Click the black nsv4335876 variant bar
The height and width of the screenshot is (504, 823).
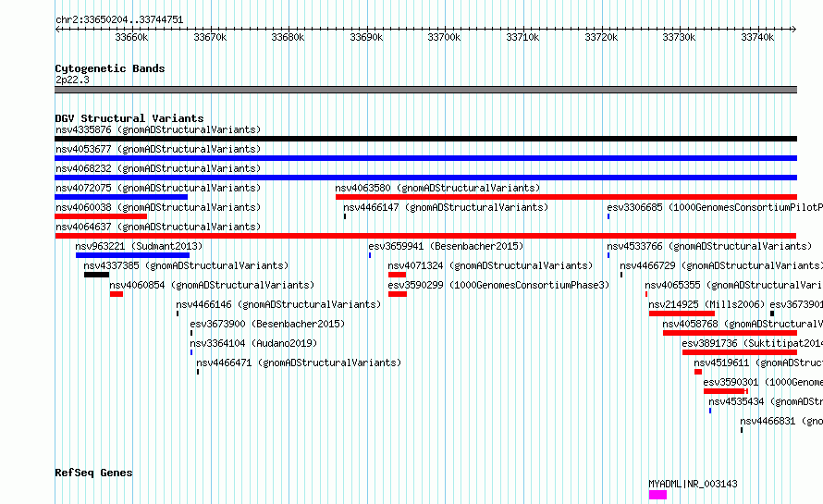click(x=425, y=139)
